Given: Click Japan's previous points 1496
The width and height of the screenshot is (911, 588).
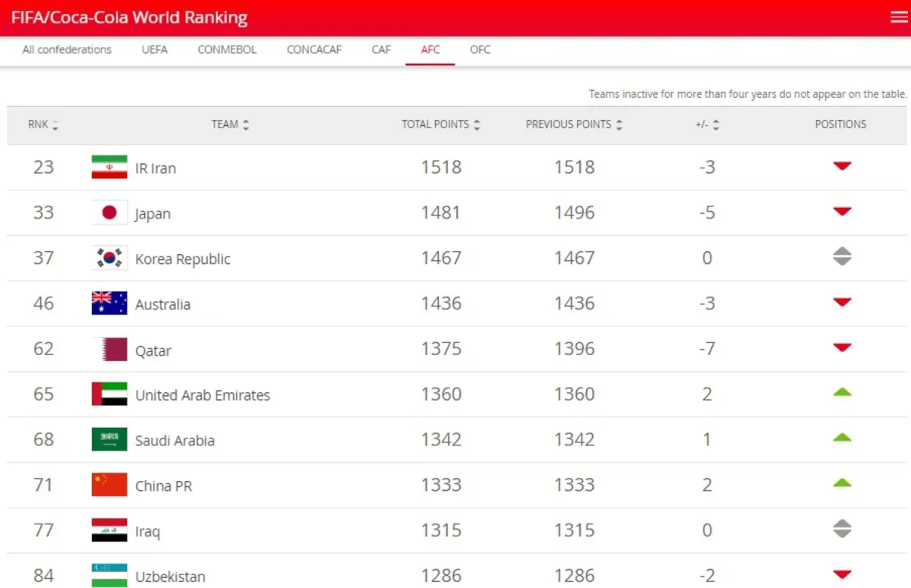Looking at the screenshot, I should (x=574, y=212).
